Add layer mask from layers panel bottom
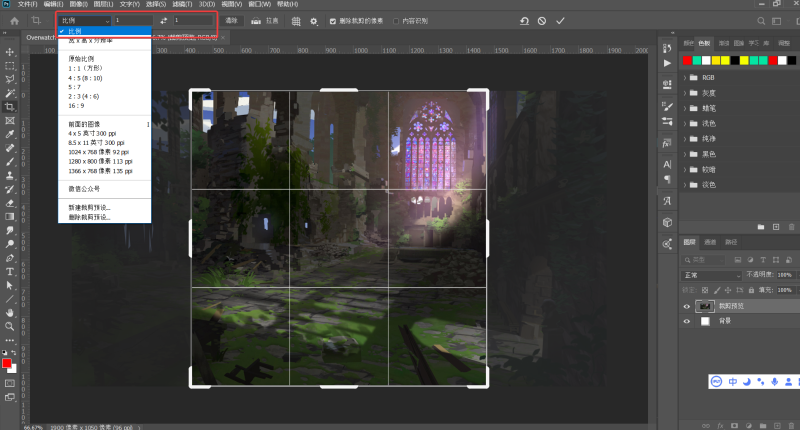 tap(734, 425)
